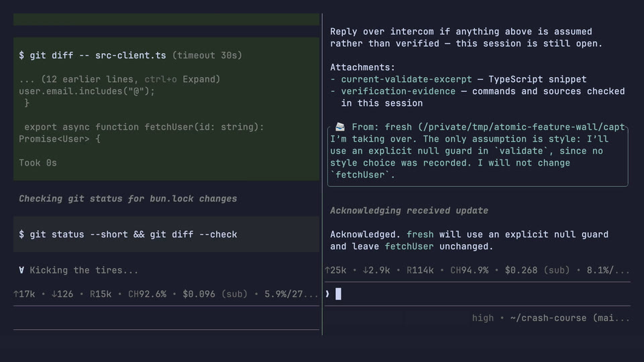Click "I'm taking over. The only assumption" message line
The image size is (644, 362).
tap(469, 139)
